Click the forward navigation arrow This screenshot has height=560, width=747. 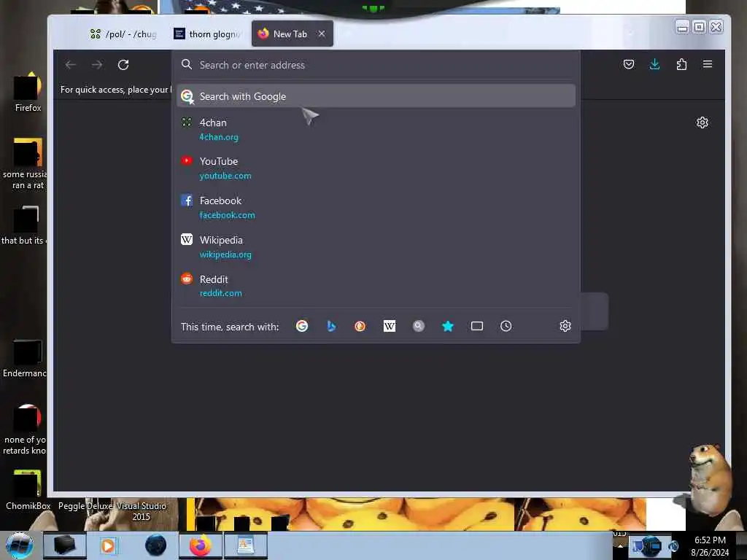(97, 65)
